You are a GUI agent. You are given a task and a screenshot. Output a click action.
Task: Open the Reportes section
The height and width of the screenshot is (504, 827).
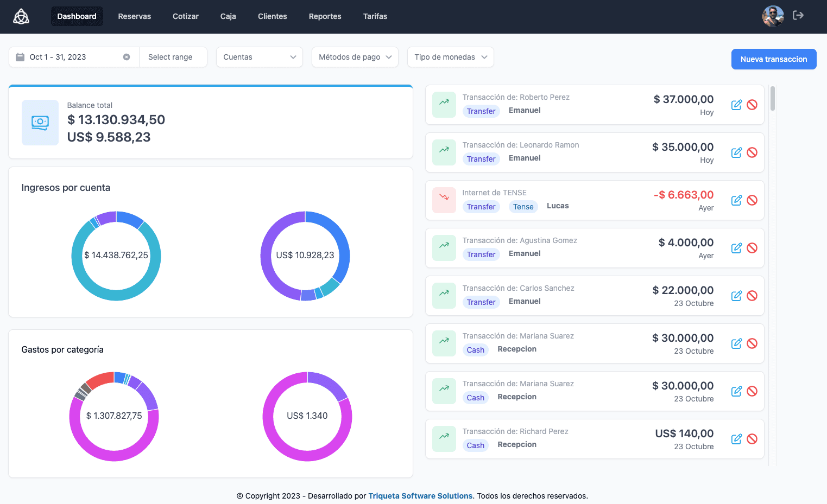(325, 16)
